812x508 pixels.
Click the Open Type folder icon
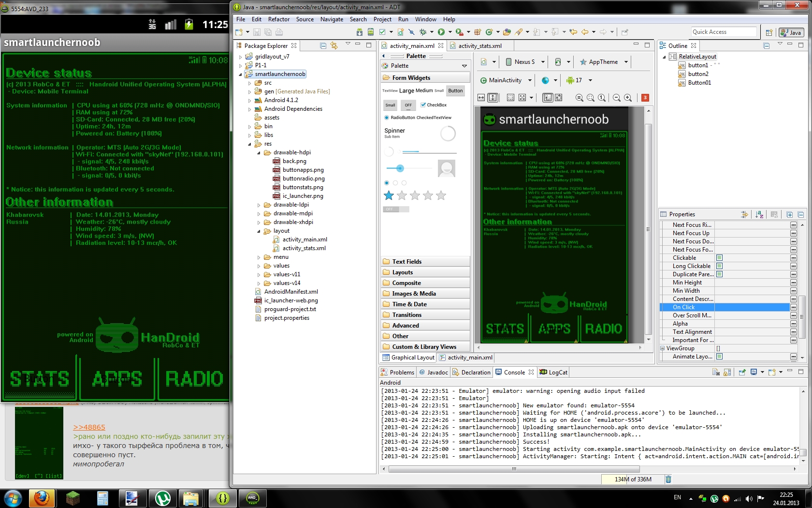click(507, 32)
